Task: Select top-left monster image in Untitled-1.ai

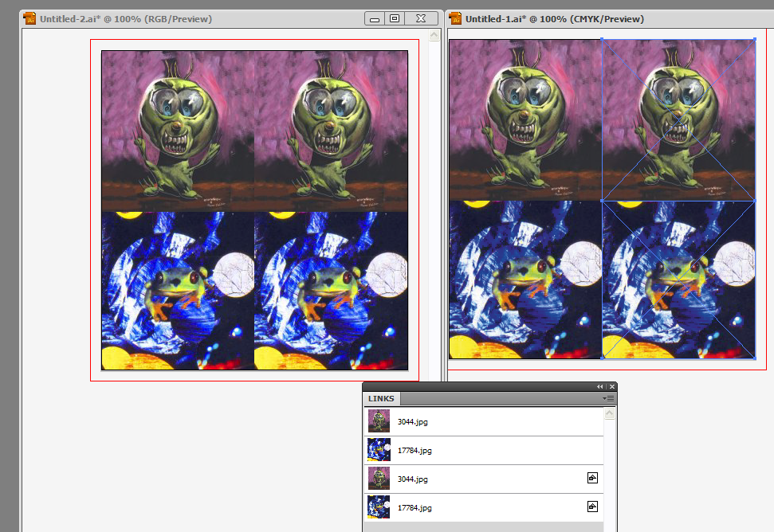Action: [526, 120]
